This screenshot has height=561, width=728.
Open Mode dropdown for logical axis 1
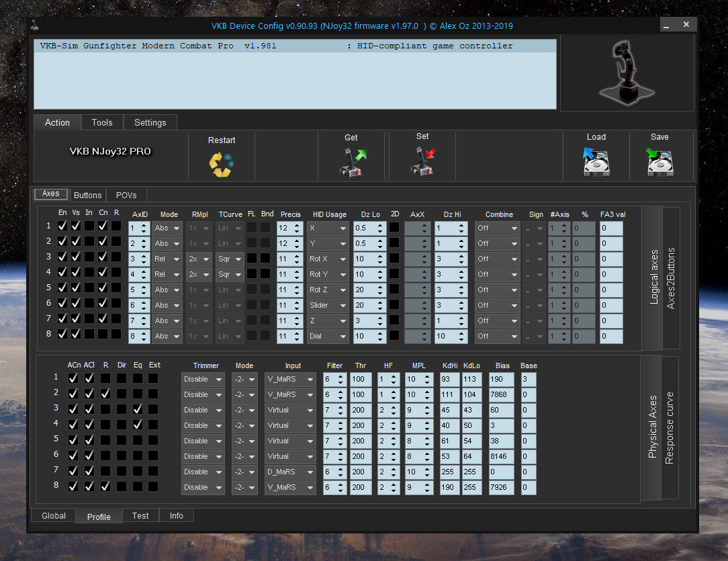pos(167,228)
